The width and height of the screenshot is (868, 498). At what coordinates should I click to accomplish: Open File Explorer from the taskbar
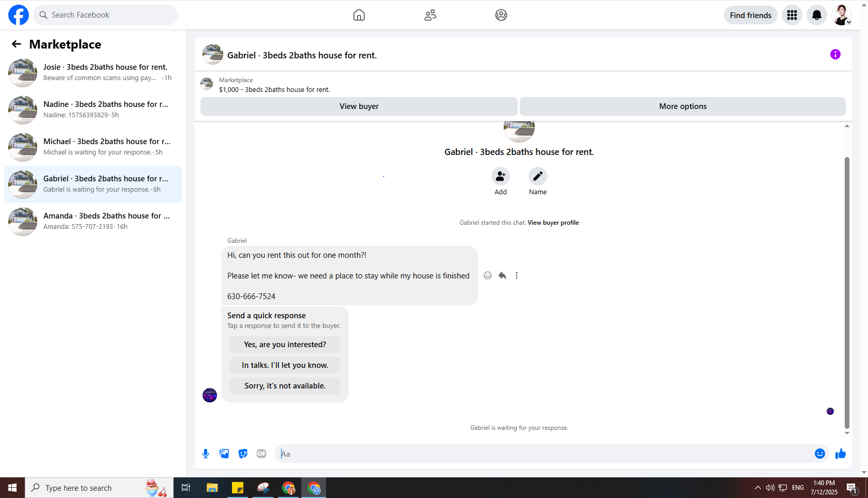(212, 488)
